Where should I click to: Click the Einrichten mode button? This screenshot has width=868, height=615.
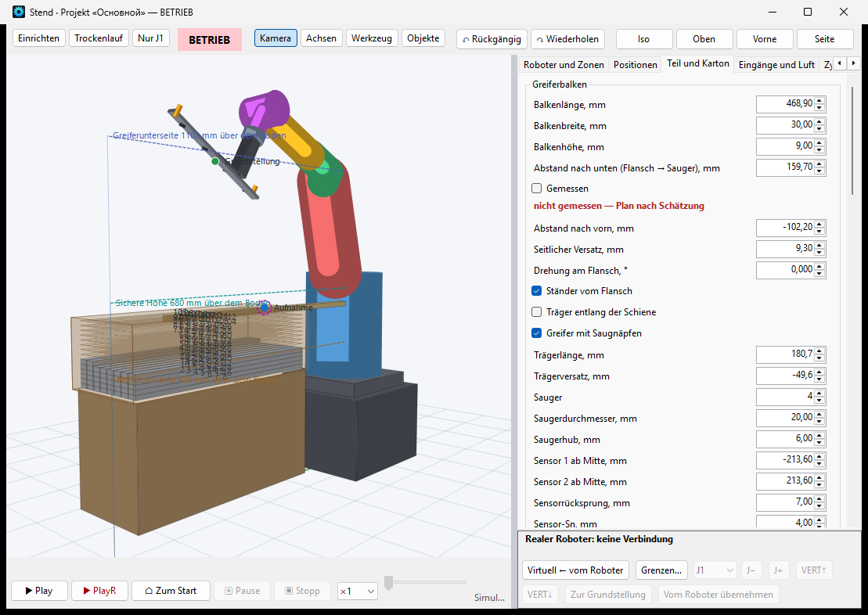[x=39, y=38]
